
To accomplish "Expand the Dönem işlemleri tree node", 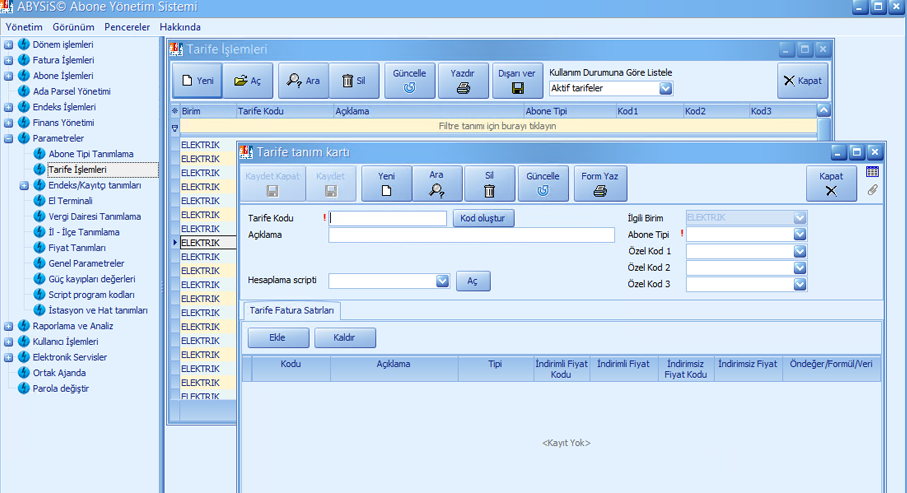I will 9,45.
